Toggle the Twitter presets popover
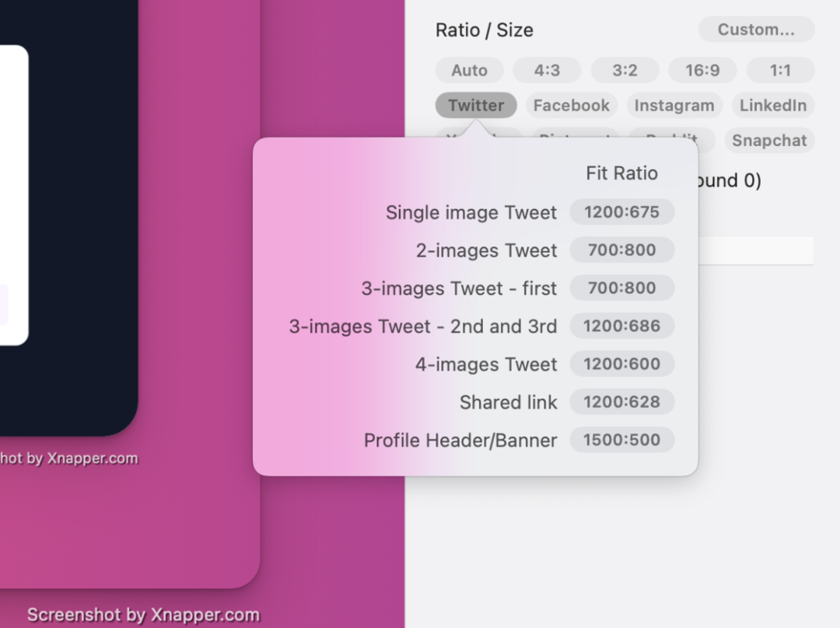The height and width of the screenshot is (628, 840). tap(476, 105)
